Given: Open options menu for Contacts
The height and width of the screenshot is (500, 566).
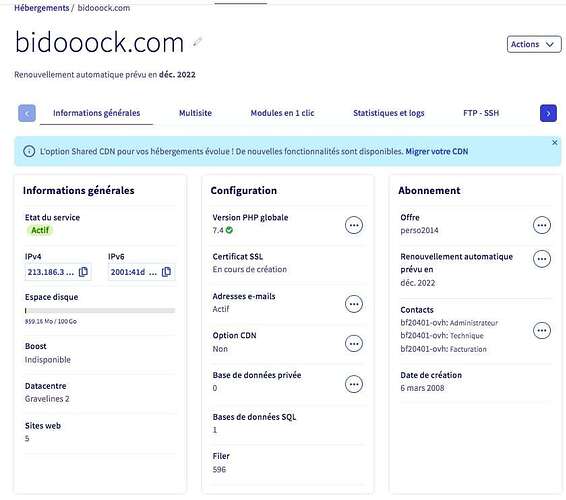Looking at the screenshot, I should coord(542,330).
